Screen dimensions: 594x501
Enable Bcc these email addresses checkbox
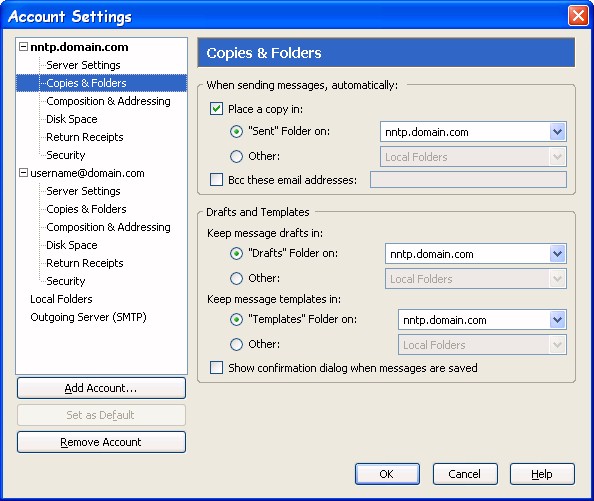216,179
